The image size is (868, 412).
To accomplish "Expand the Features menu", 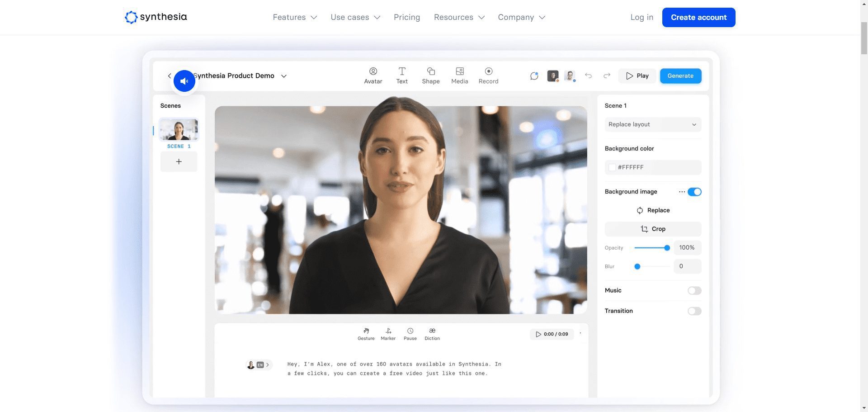I will [295, 17].
